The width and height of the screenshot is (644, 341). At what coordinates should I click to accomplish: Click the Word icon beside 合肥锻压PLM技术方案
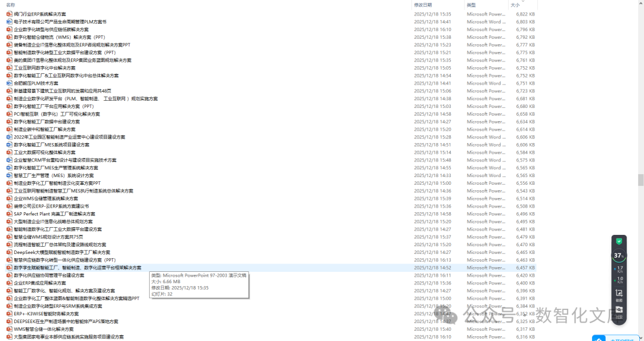point(10,83)
